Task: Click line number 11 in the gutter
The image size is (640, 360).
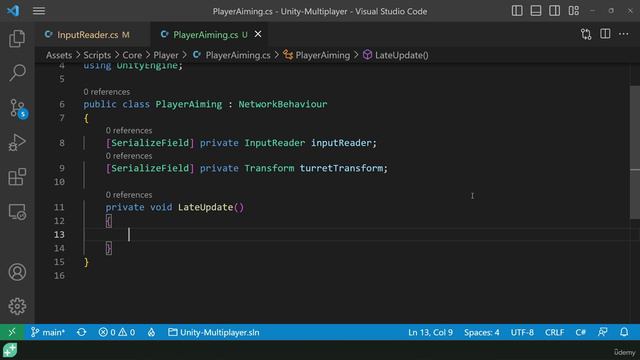Action: coord(59,207)
